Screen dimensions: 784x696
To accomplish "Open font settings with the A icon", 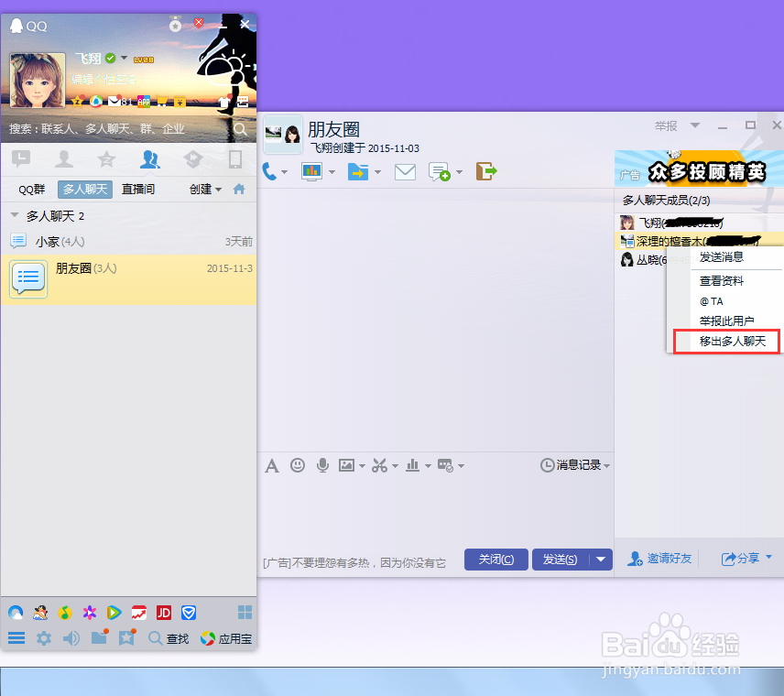I will click(x=272, y=465).
